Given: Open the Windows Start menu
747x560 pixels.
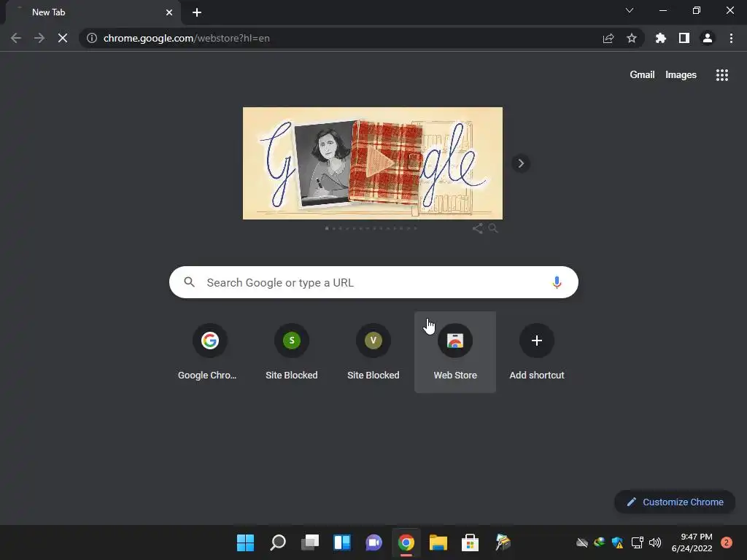Looking at the screenshot, I should click(245, 542).
